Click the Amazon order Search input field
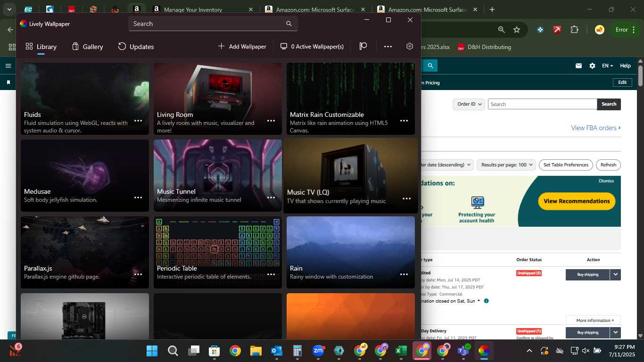644x362 pixels. 542,104
